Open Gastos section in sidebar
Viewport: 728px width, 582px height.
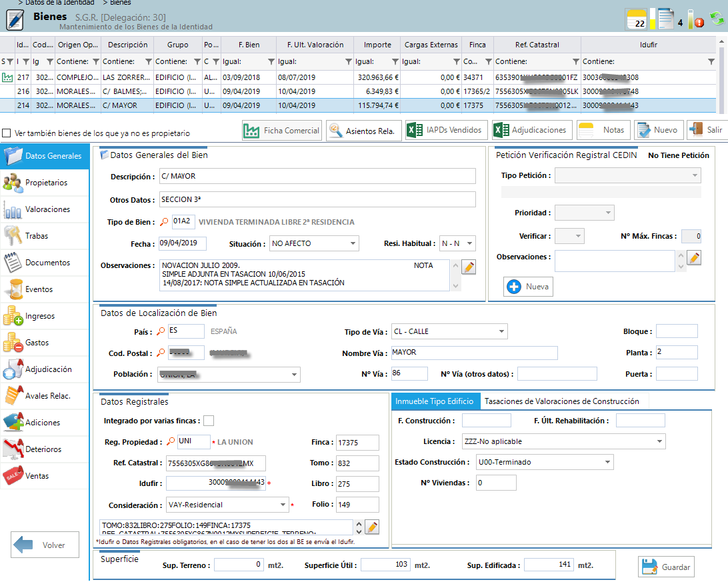coord(45,343)
